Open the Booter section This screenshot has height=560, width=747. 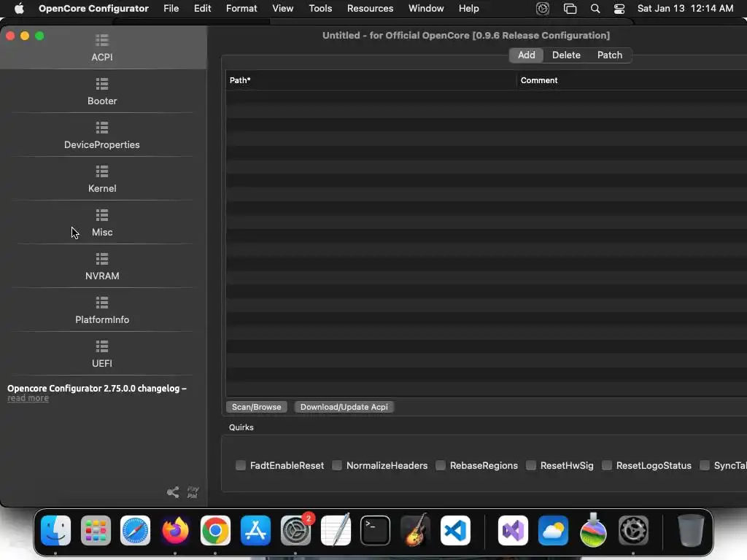[102, 91]
